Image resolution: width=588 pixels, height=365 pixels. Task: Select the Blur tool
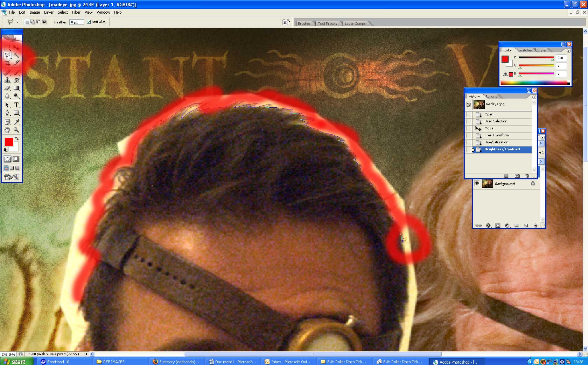7,96
